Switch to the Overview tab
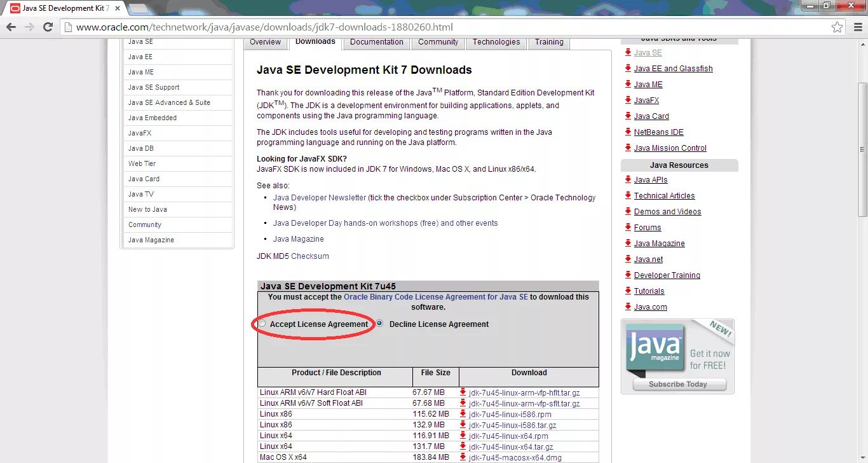The height and width of the screenshot is (463, 868). (x=265, y=42)
